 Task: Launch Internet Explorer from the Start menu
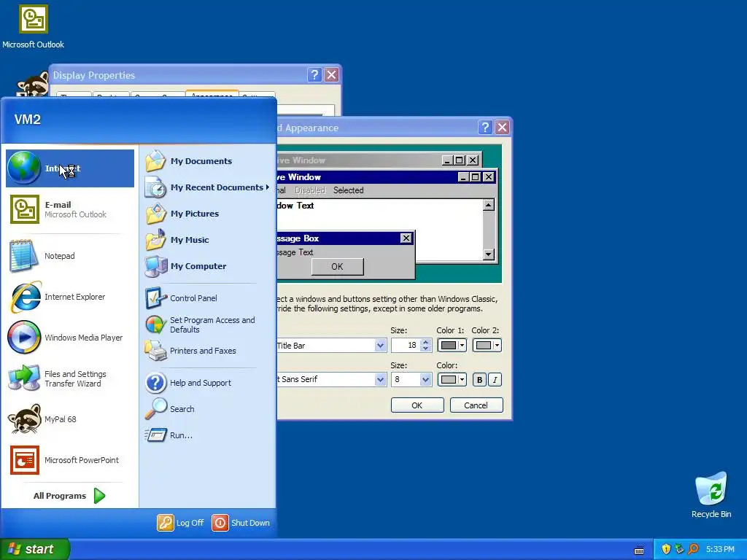click(69, 297)
